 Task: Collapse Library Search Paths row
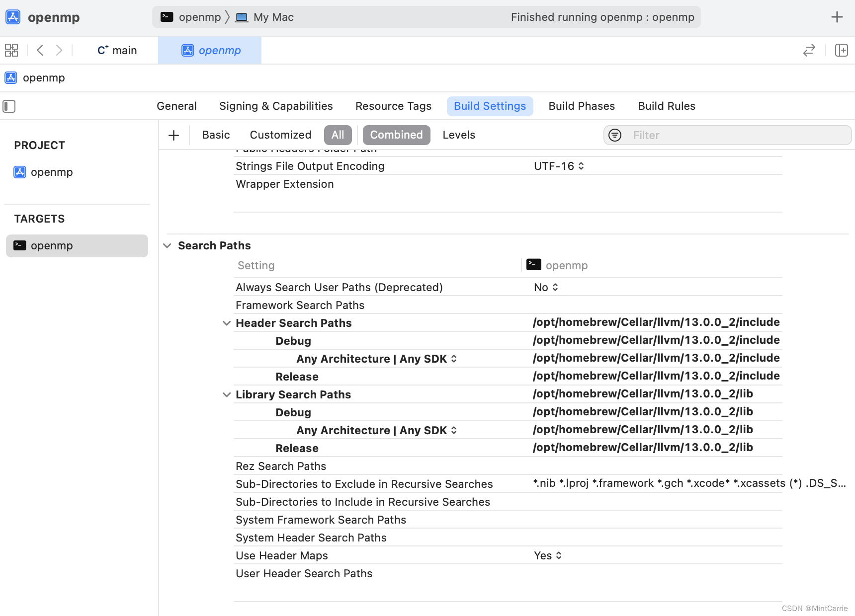pyautogui.click(x=227, y=395)
